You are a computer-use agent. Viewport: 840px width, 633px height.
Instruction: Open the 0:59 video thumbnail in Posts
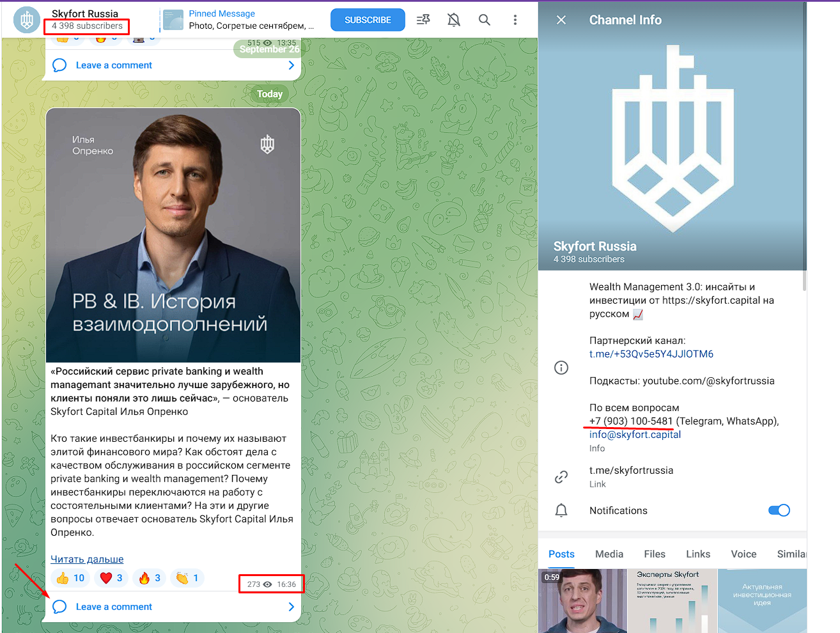click(x=582, y=601)
